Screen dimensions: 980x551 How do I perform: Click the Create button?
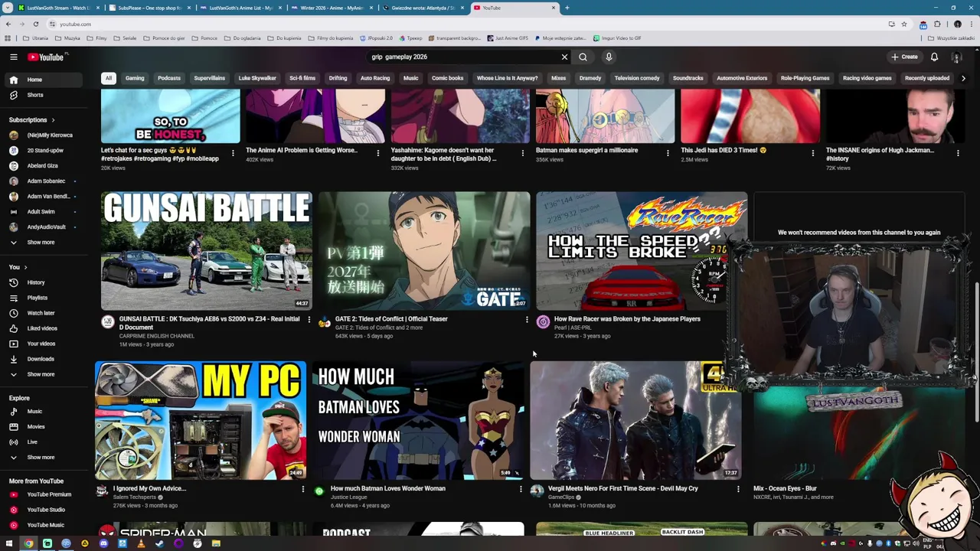(x=904, y=57)
